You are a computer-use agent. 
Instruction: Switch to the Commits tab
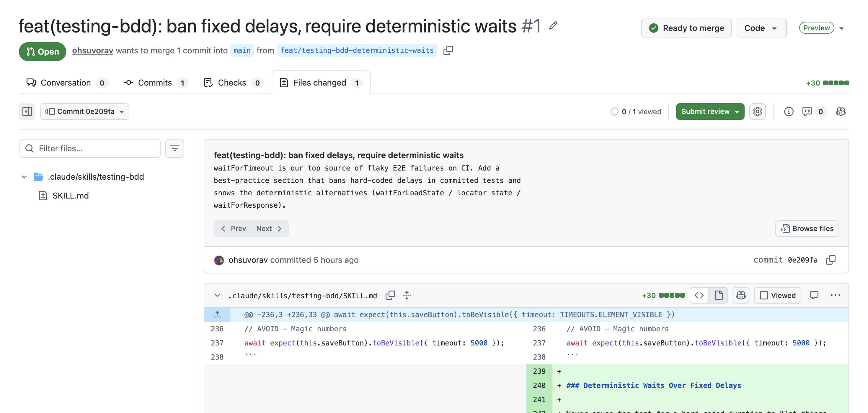point(156,83)
